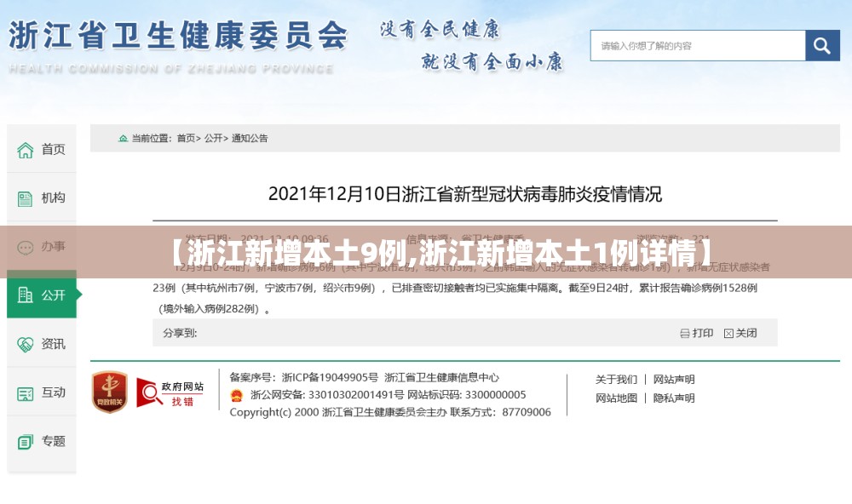Viewport: 852px width, 504px height.
Task: Click the Copyright(c) 2000 footer text
Action: coord(273,412)
